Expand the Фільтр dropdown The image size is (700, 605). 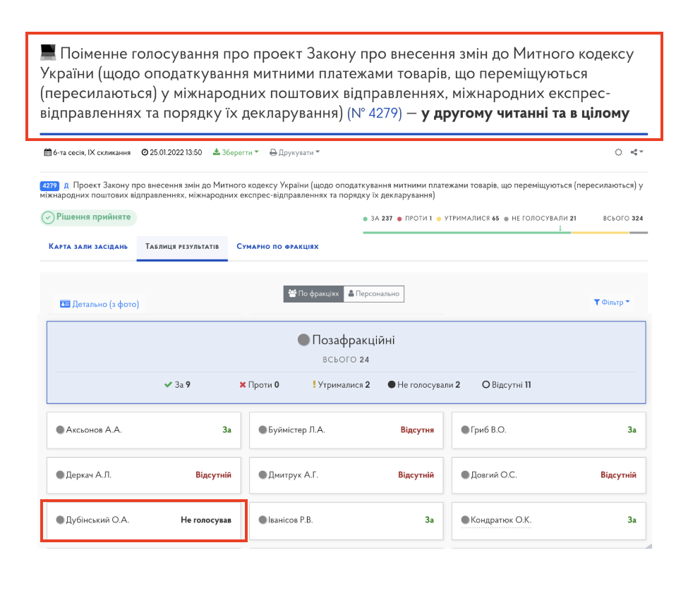(x=612, y=302)
